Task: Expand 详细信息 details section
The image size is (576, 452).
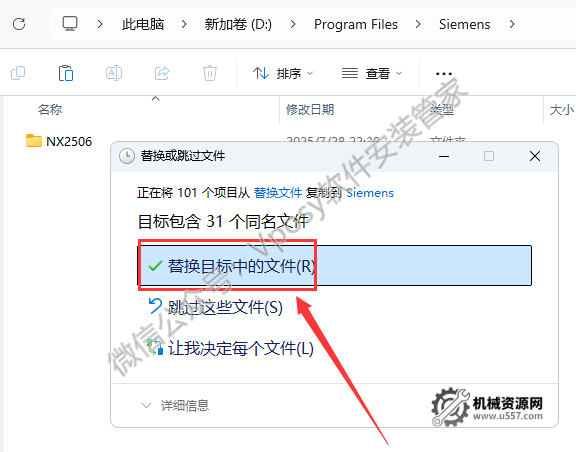Action: [x=176, y=406]
